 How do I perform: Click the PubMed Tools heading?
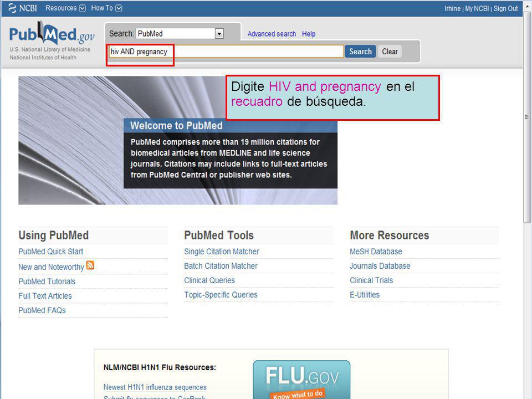pos(219,235)
